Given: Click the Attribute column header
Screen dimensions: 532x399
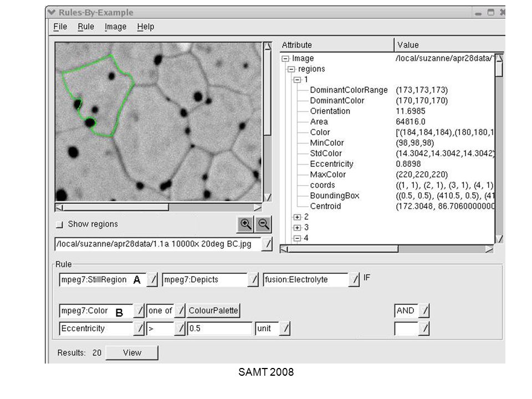Looking at the screenshot, I should pos(337,45).
